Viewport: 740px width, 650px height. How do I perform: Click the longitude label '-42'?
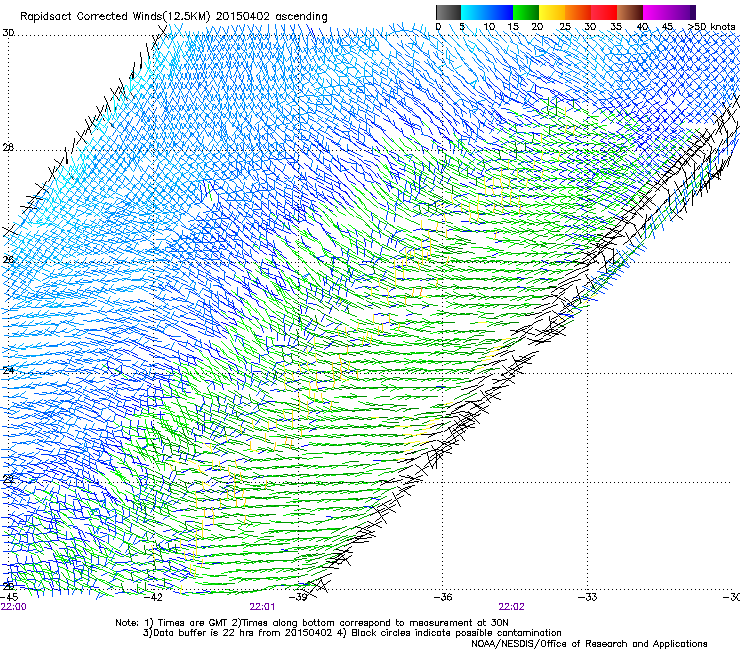(153, 597)
